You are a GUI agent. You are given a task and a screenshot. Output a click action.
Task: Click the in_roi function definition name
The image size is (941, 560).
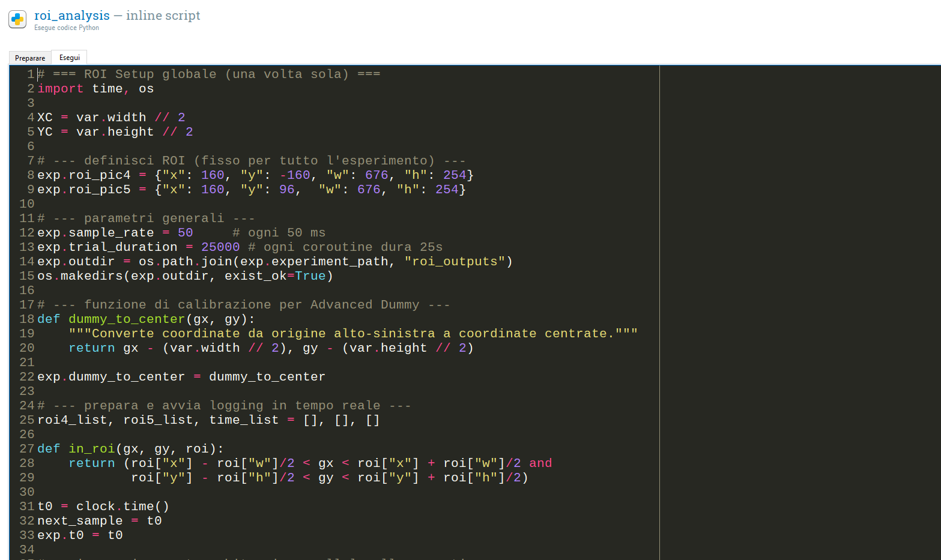point(91,449)
